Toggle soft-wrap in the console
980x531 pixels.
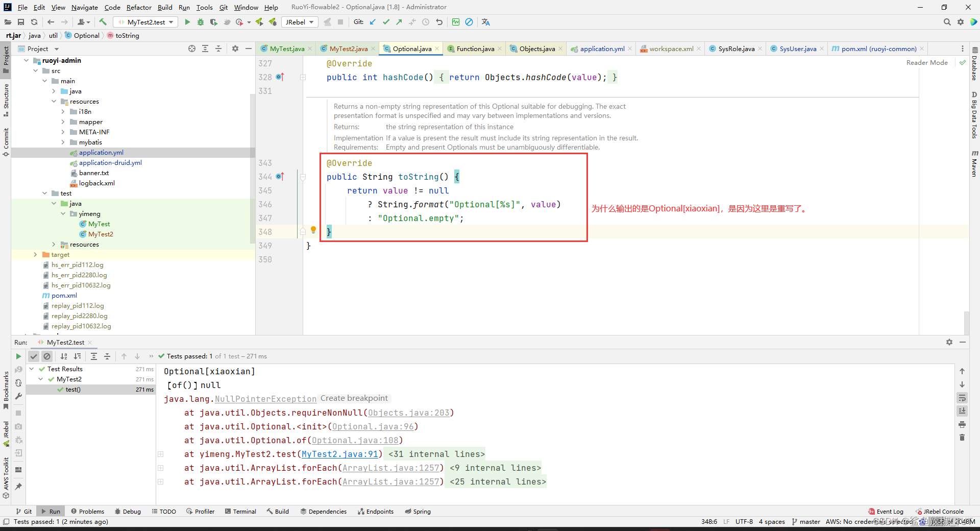pyautogui.click(x=962, y=398)
